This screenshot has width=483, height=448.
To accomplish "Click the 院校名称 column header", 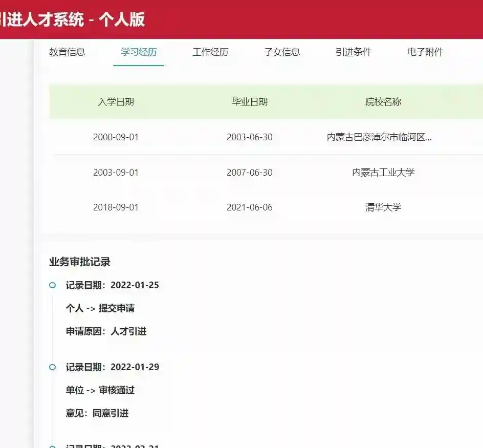I will 383,101.
